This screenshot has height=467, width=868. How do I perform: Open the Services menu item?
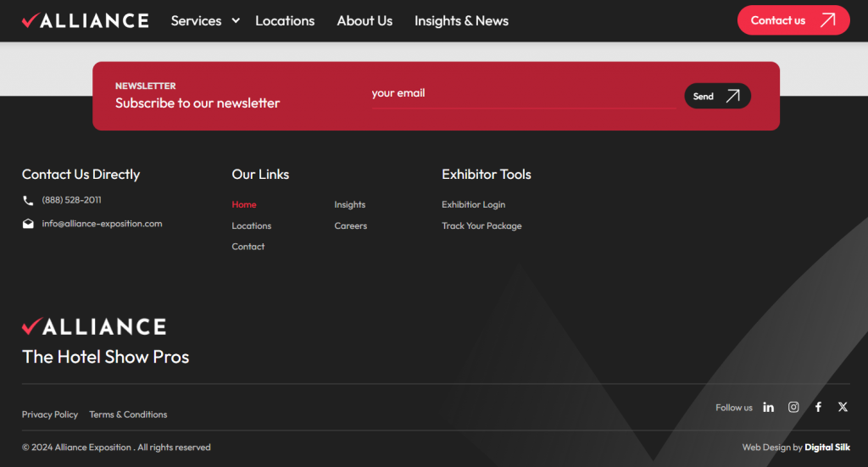pyautogui.click(x=196, y=21)
